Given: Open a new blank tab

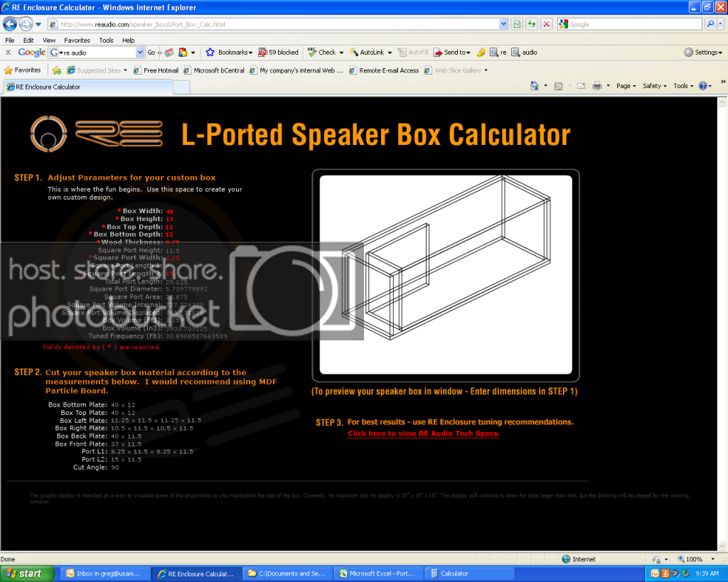Looking at the screenshot, I should pos(181,87).
